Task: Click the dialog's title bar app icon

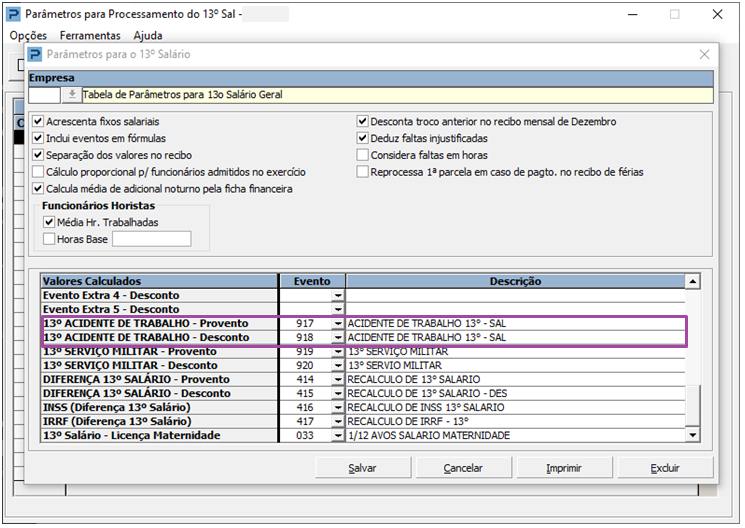Action: click(x=35, y=55)
